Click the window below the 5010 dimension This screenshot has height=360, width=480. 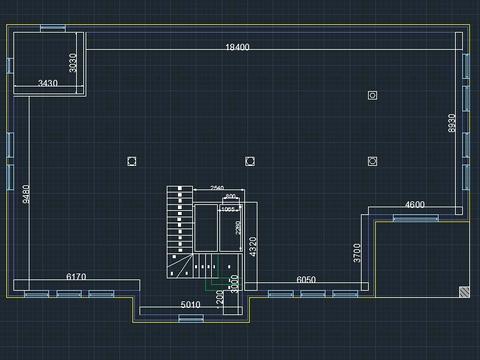[191, 318]
